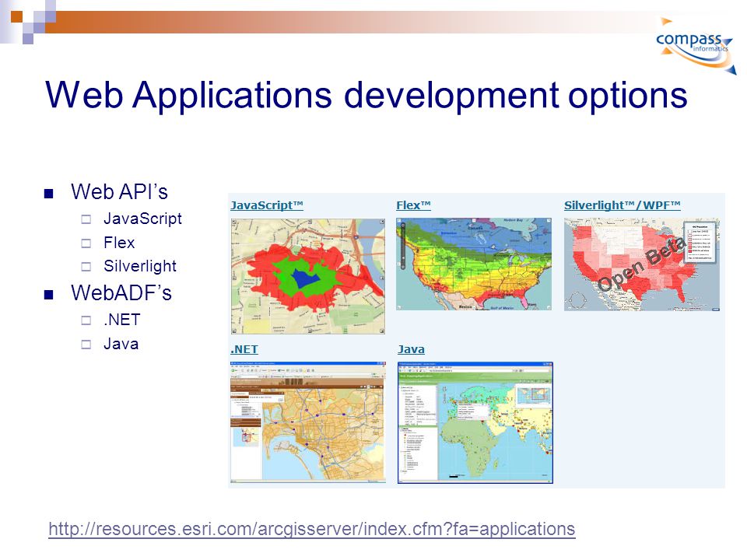The width and height of the screenshot is (747, 560).
Task: Select the Silverlight sub-bullet text
Action: click(x=140, y=266)
